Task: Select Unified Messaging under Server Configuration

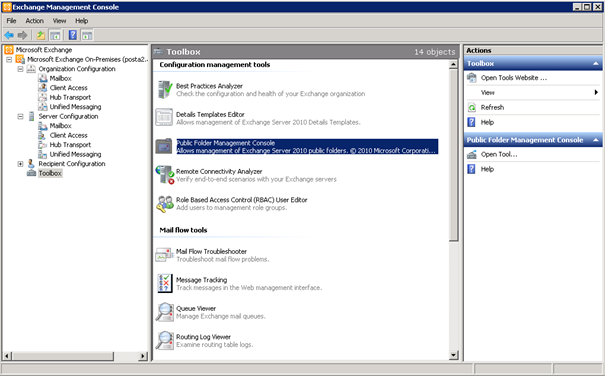Action: point(75,154)
